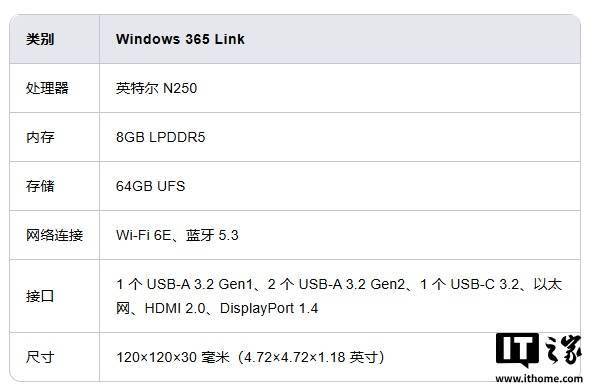The image size is (593, 391).
Task: Select the 接口 row label
Action: tap(40, 296)
